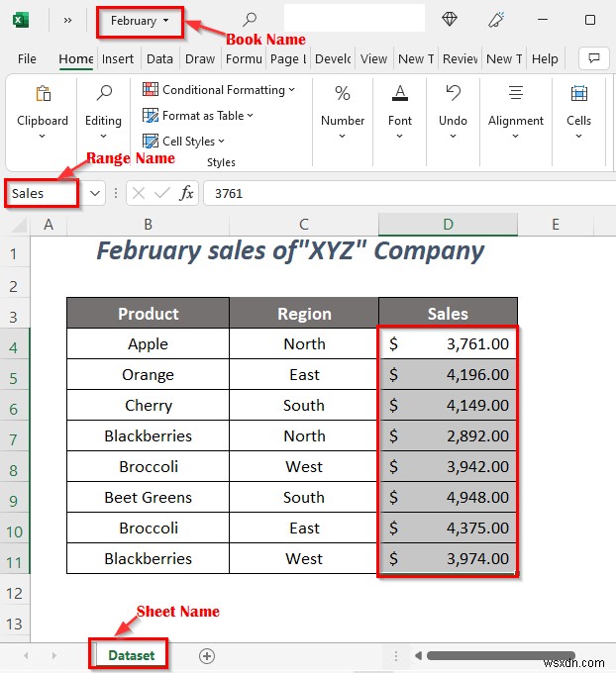Click the 3,974.00 sales cell
The height and width of the screenshot is (673, 616).
[x=448, y=558]
